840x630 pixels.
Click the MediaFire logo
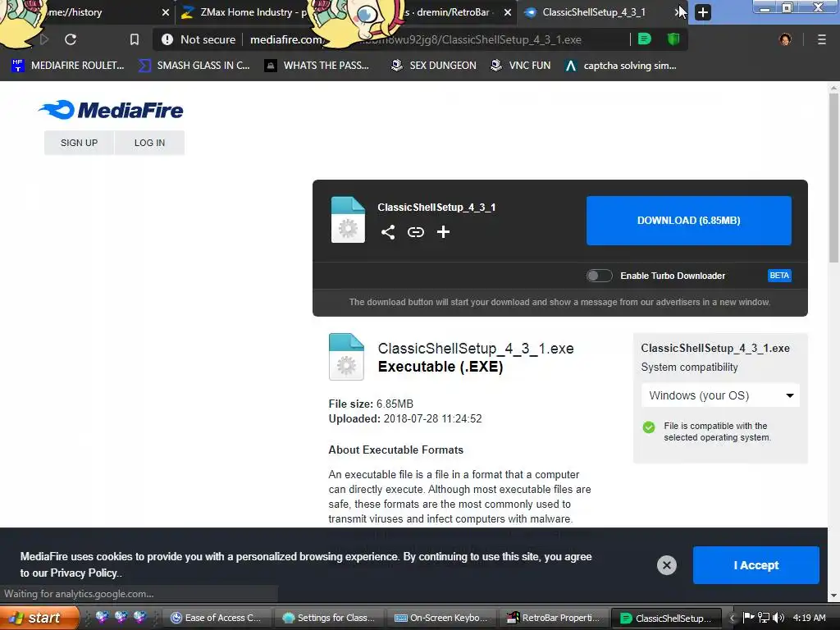tap(111, 110)
